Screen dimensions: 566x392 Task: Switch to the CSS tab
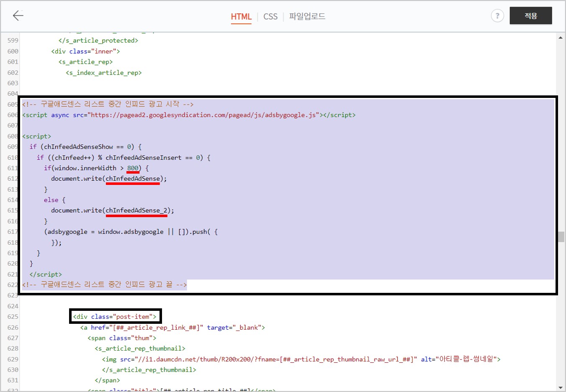coord(270,17)
